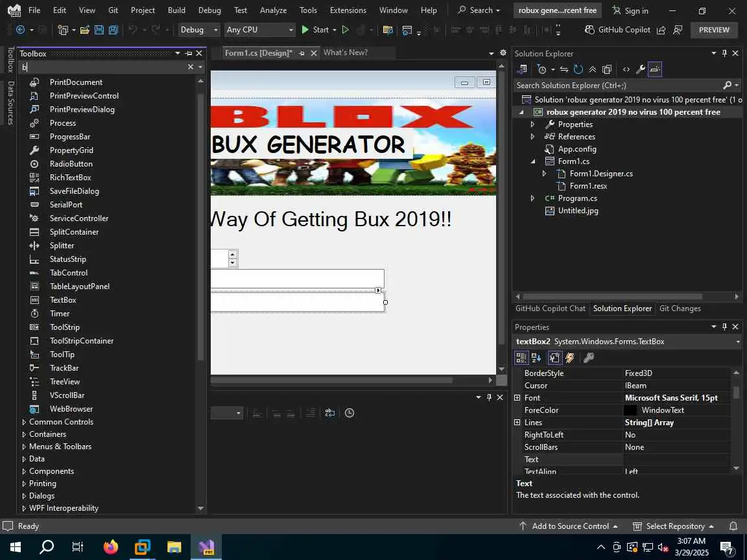Click the Search button in the title bar
This screenshot has width=747, height=560.
pyautogui.click(x=479, y=10)
